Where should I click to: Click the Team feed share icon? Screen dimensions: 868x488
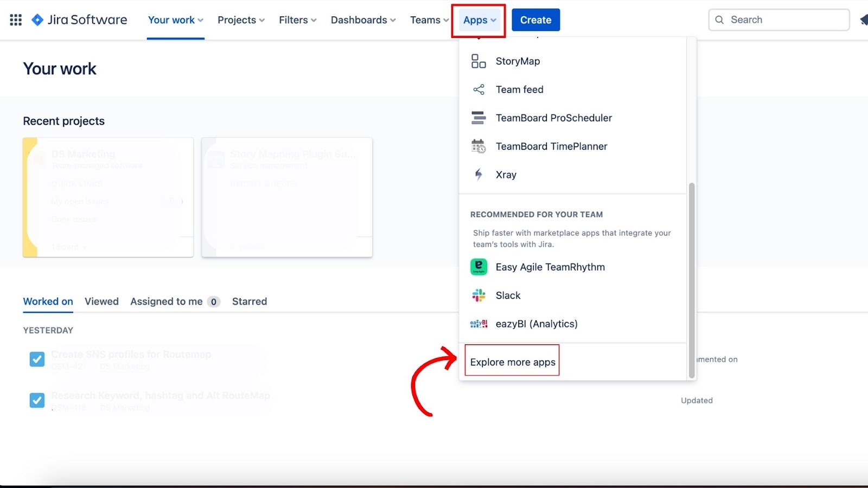478,89
